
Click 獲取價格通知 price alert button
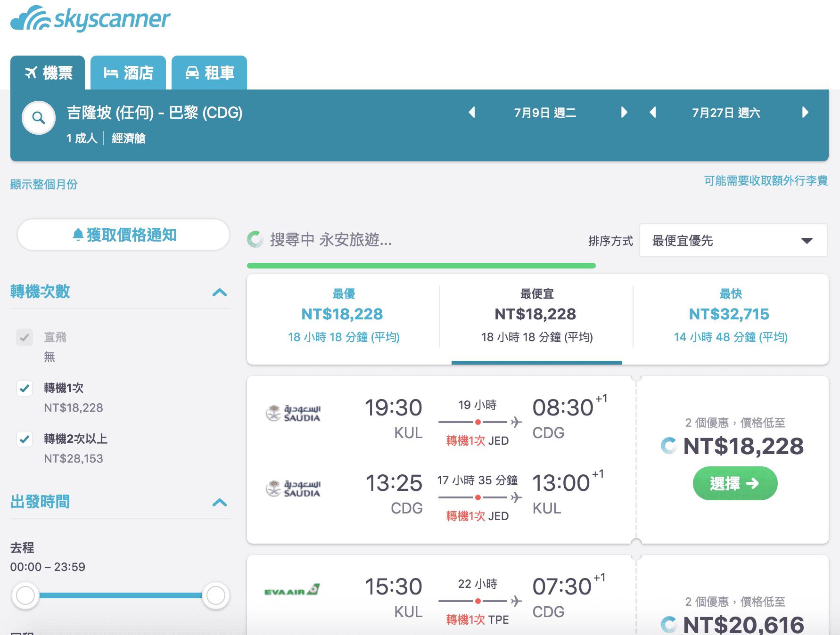pyautogui.click(x=124, y=235)
